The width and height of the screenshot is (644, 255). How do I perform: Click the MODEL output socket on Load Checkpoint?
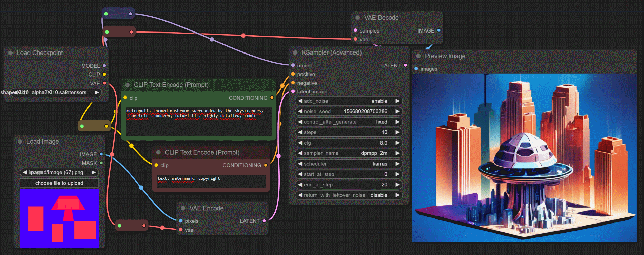click(x=104, y=66)
